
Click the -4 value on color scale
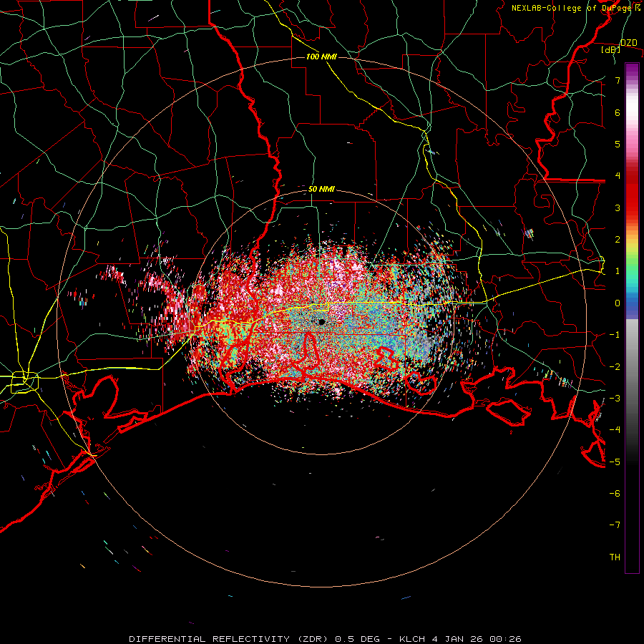tap(615, 430)
